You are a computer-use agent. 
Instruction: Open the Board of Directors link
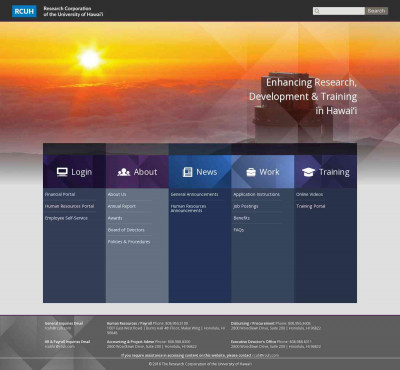pos(126,230)
